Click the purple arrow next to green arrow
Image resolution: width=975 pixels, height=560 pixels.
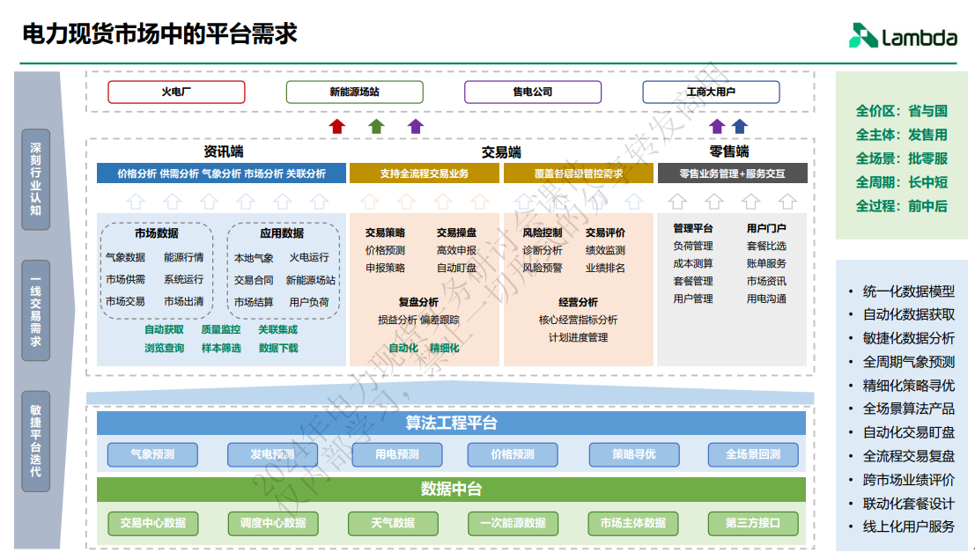[x=416, y=126]
